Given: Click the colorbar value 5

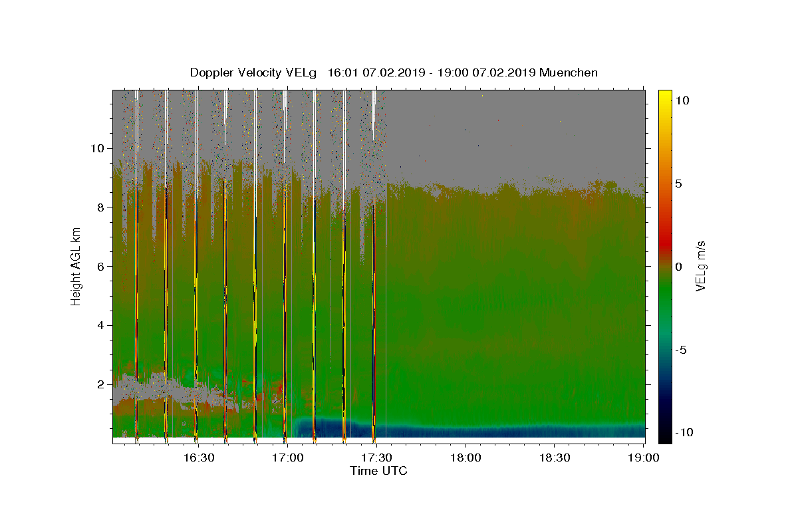Looking at the screenshot, I should tap(679, 183).
